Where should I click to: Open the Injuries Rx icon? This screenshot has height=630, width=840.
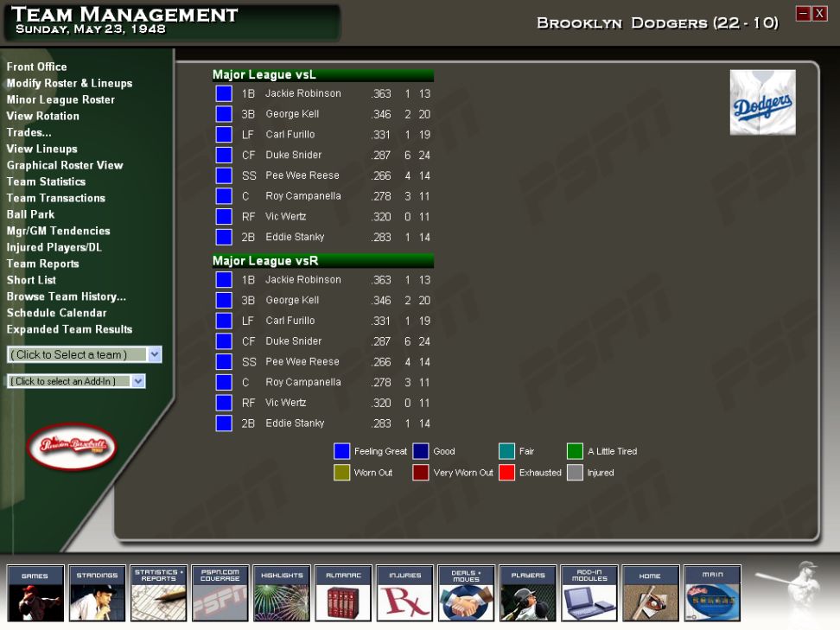[x=405, y=593]
